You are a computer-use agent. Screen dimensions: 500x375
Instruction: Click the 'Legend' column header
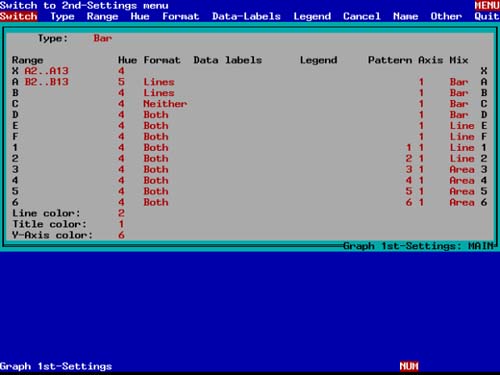click(x=319, y=60)
